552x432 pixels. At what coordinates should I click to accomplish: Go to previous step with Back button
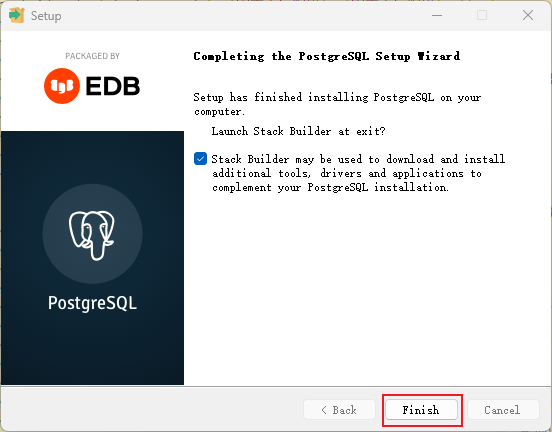[x=339, y=409]
